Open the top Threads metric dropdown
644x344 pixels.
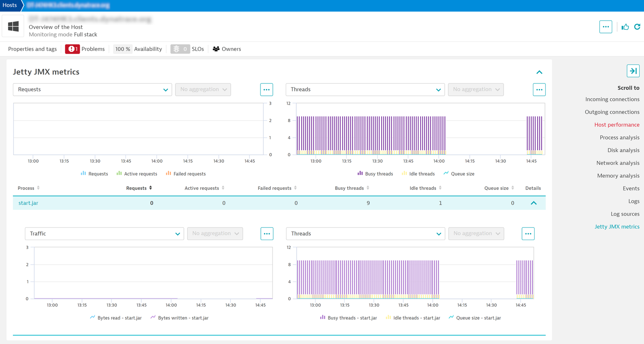365,89
